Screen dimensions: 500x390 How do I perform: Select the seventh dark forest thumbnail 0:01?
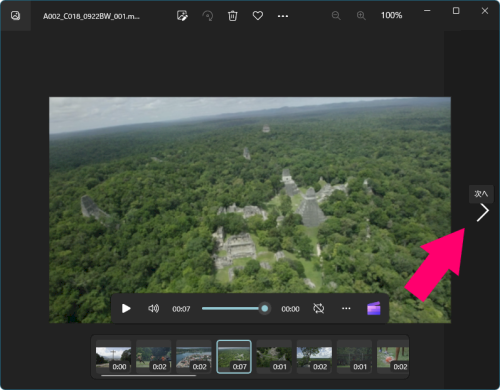(354, 357)
